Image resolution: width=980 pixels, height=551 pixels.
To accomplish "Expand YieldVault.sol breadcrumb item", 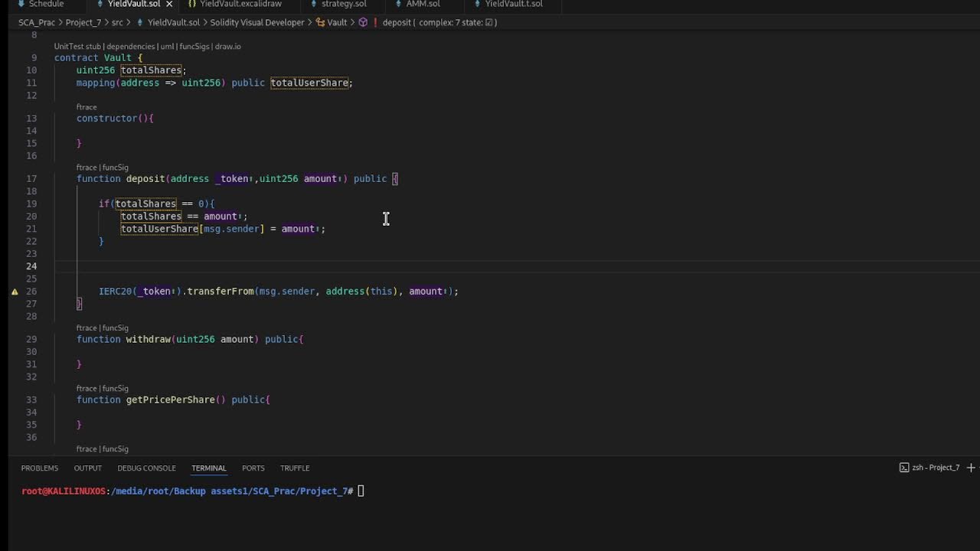I will [x=173, y=22].
